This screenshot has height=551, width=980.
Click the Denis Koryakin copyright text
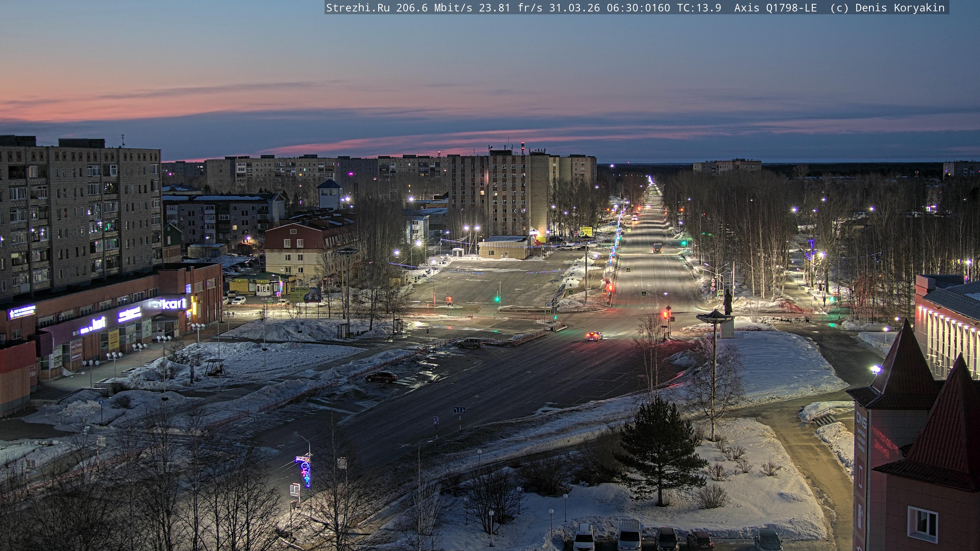click(900, 8)
